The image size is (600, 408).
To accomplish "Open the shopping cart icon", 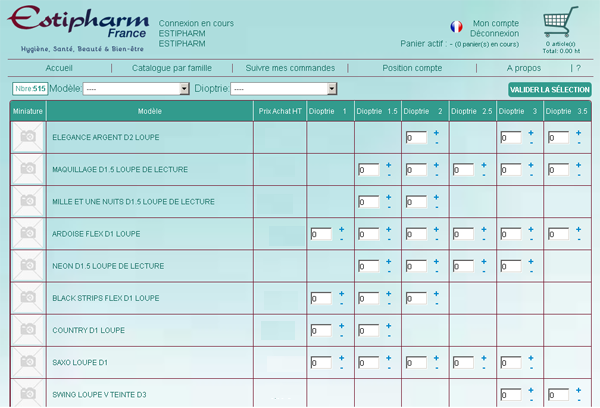I will click(x=561, y=22).
